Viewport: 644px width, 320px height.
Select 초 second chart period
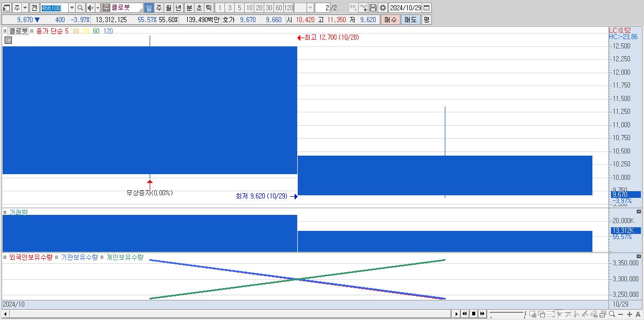[199, 8]
